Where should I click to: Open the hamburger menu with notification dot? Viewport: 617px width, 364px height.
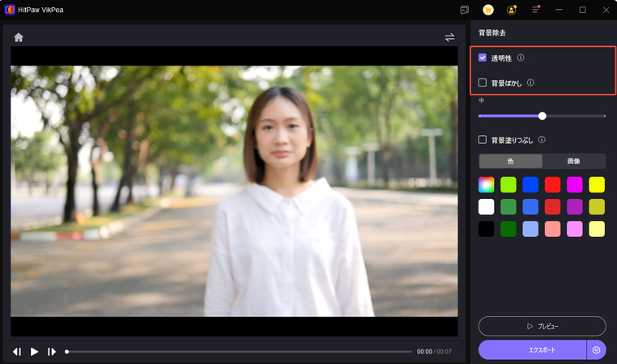(535, 10)
